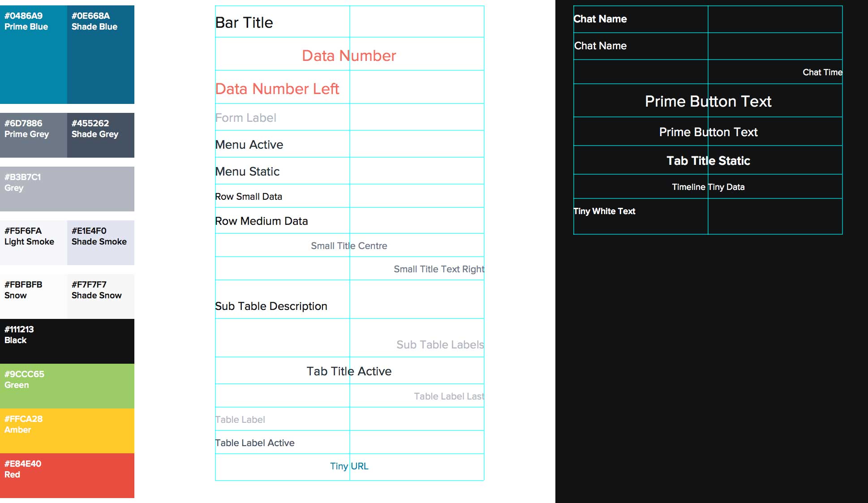
Task: Select the Shade Grey #455262 swatch
Action: [x=101, y=135]
